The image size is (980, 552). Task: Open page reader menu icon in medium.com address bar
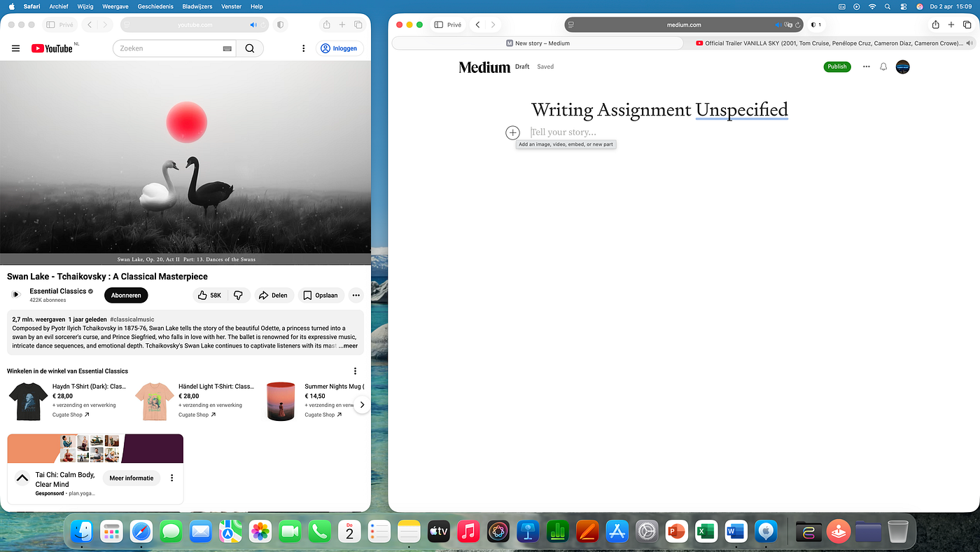(x=571, y=25)
